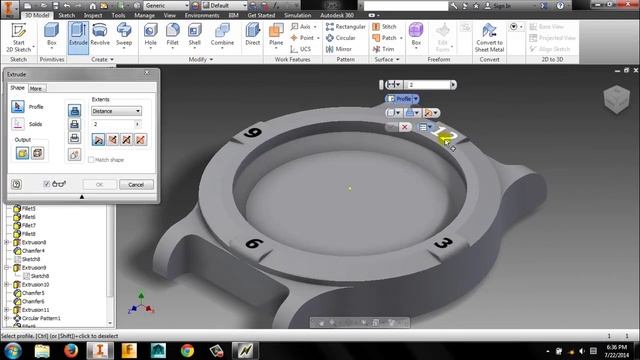Toggle the preview glasses checkbox
Viewport: 640px width, 360px height.
tap(47, 184)
